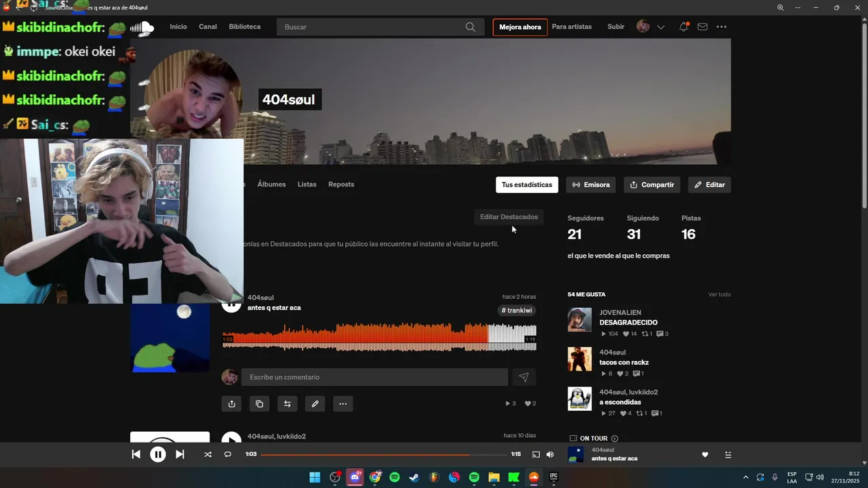The width and height of the screenshot is (868, 488).
Task: Open the window zoom magnifier icon
Action: 780,7
